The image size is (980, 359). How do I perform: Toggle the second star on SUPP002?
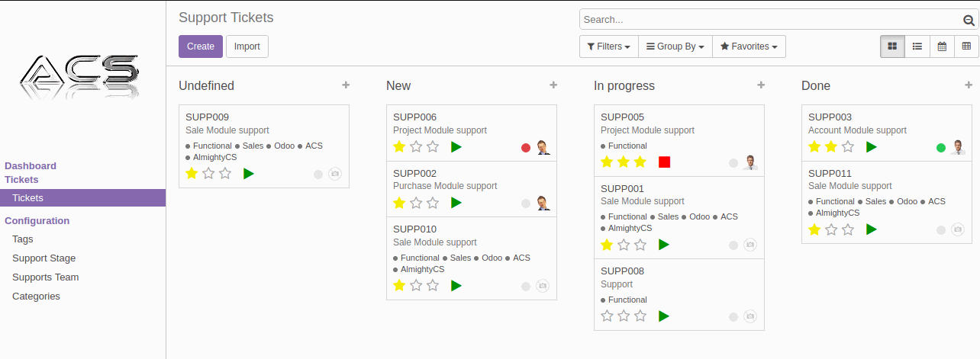click(416, 203)
